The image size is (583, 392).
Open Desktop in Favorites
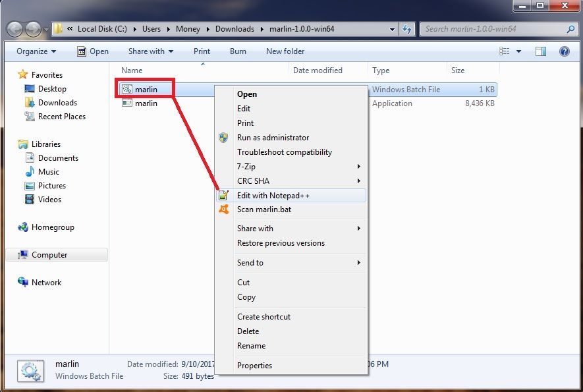pos(45,89)
